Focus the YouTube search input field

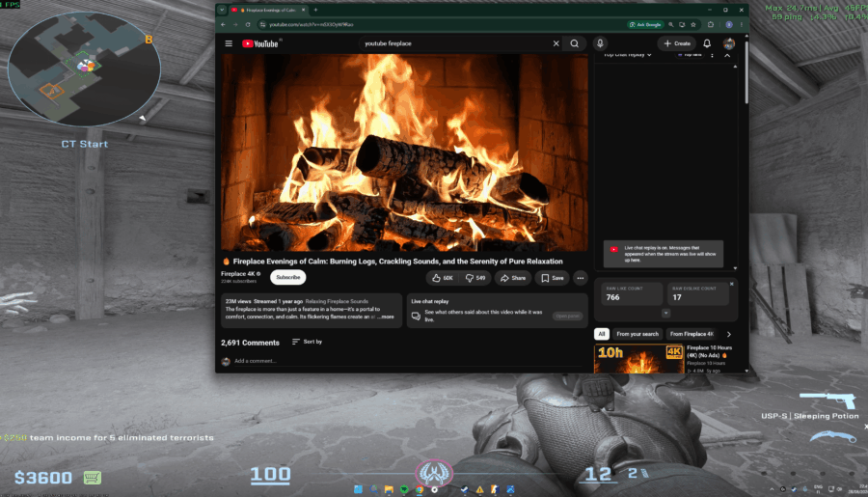(455, 43)
